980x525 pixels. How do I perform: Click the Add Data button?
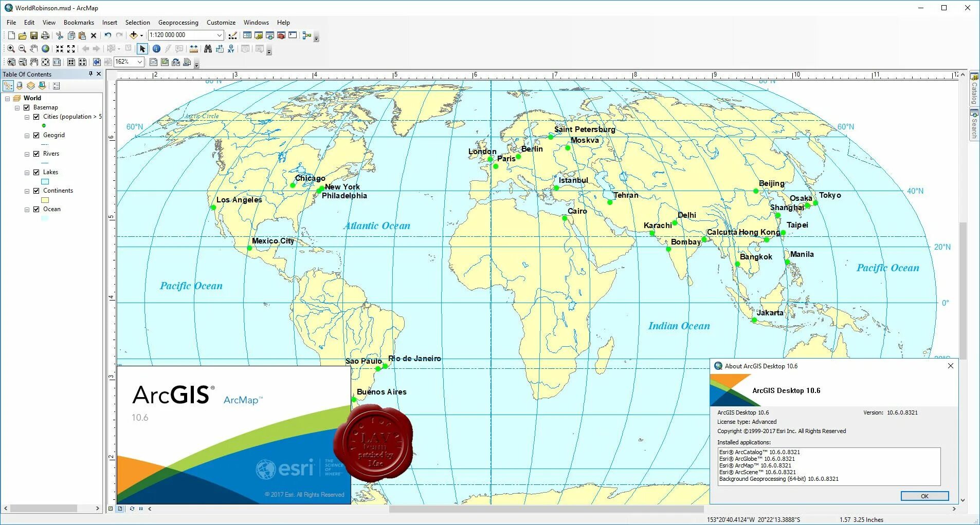[134, 35]
